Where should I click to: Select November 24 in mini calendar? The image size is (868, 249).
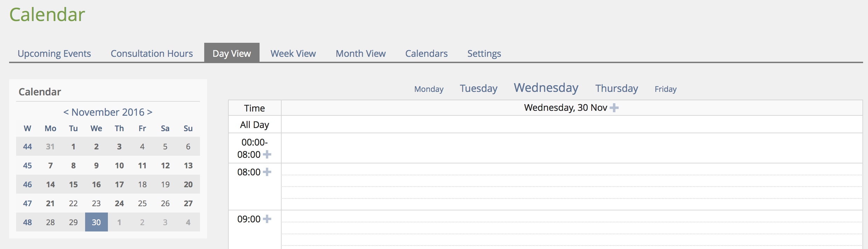(x=119, y=203)
